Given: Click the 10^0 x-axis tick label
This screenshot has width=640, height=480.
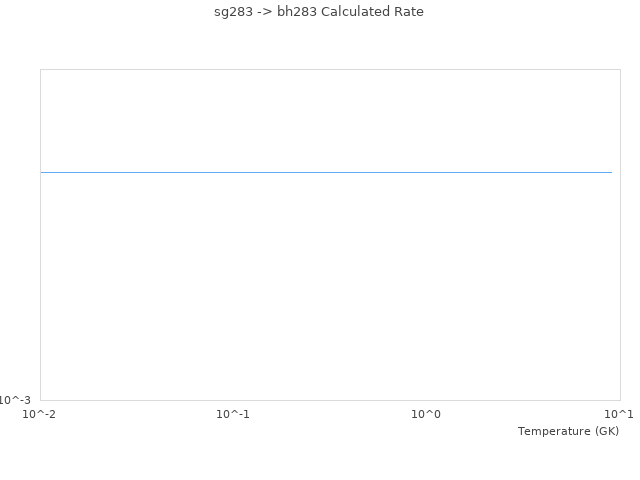Looking at the screenshot, I should pyautogui.click(x=426, y=414).
